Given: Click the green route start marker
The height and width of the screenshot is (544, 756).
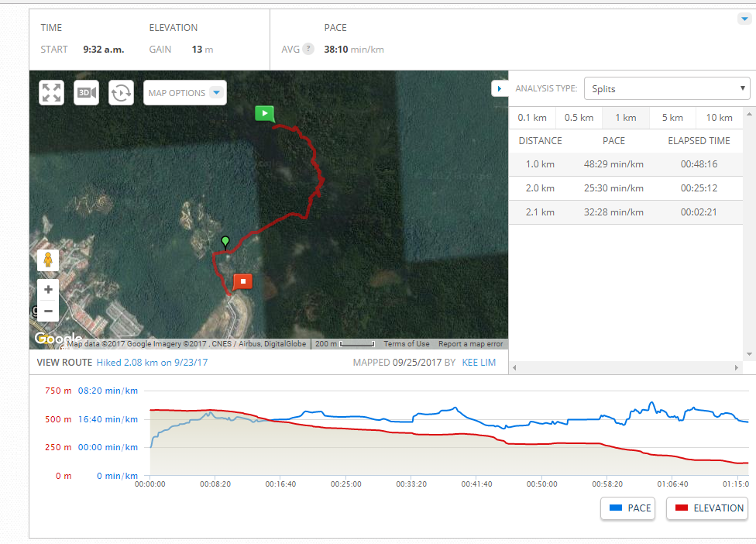Looking at the screenshot, I should [264, 113].
